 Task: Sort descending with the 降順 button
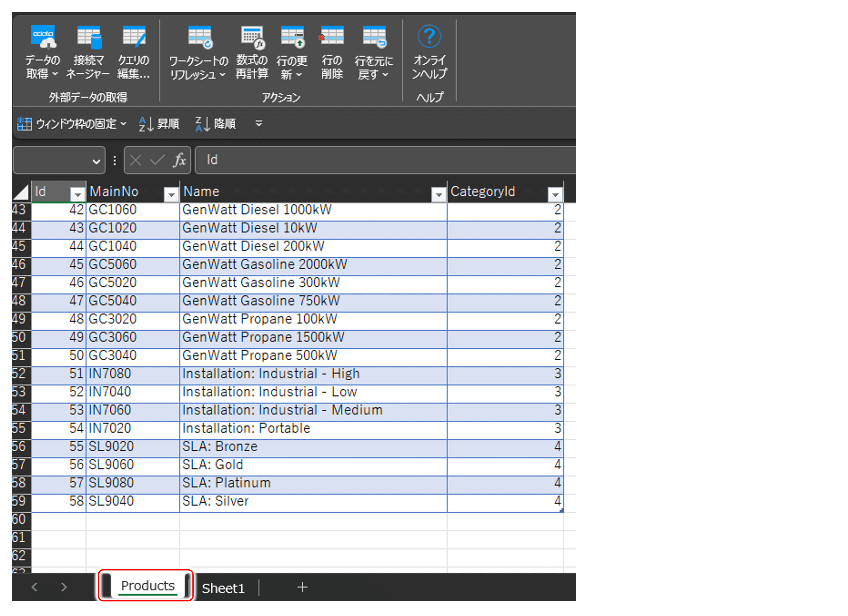point(216,124)
